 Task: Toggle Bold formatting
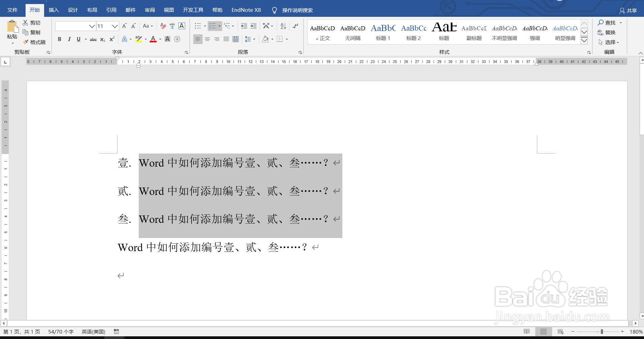[x=60, y=39]
